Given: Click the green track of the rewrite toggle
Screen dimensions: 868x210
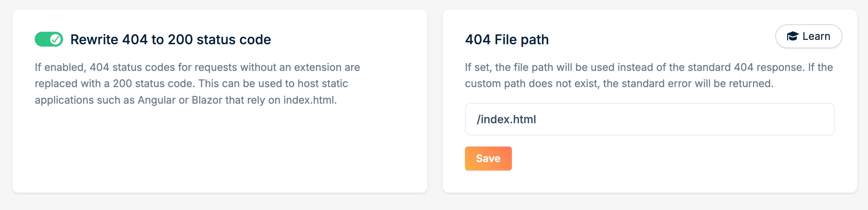Looking at the screenshot, I should [42, 40].
